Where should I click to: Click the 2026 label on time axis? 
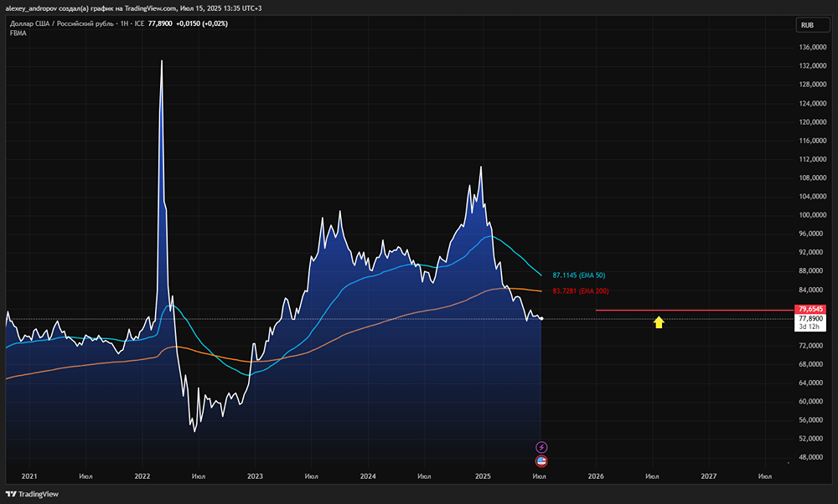coord(595,476)
